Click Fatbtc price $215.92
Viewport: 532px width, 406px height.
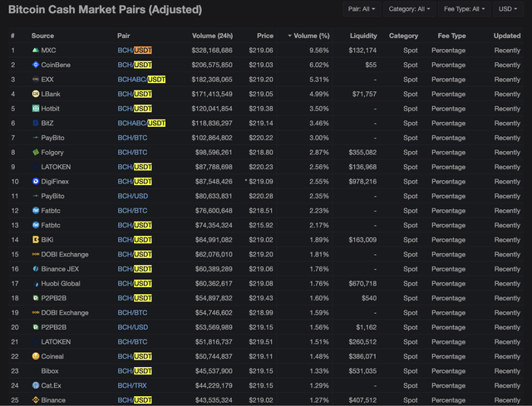261,225
